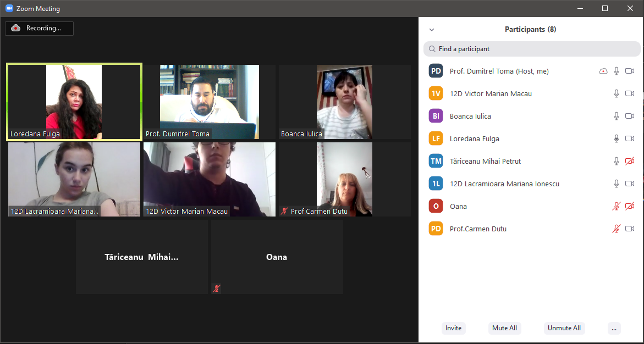Click the Invite button
This screenshot has width=644, height=344.
[x=453, y=328]
